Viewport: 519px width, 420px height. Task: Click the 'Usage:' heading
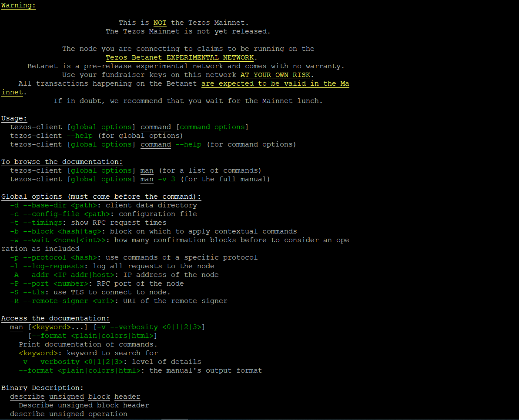[14, 118]
